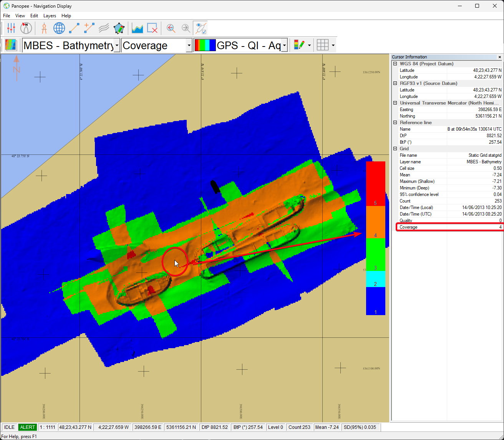Screen dimensions: 504x440
Task: Collapse the Grid section in Cursor Information
Action: pos(395,149)
